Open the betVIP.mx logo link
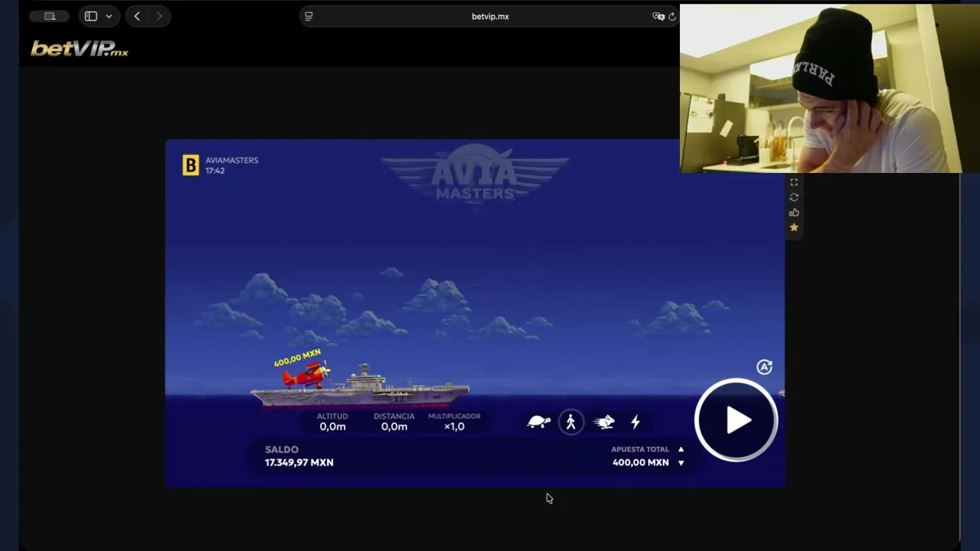980x551 pixels. (80, 48)
